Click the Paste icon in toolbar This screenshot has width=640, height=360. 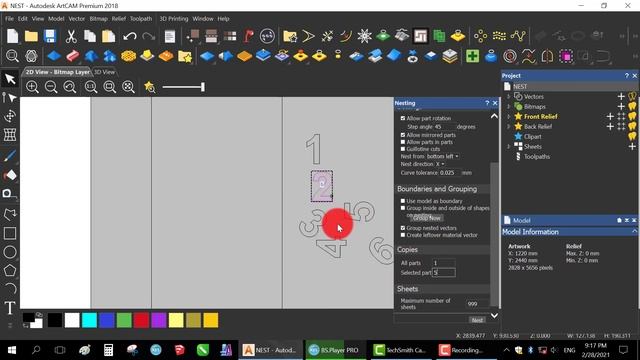[x=109, y=36]
